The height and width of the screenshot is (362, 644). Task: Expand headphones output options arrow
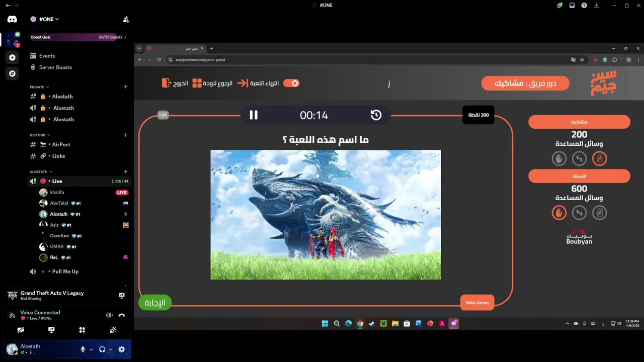[111, 349]
